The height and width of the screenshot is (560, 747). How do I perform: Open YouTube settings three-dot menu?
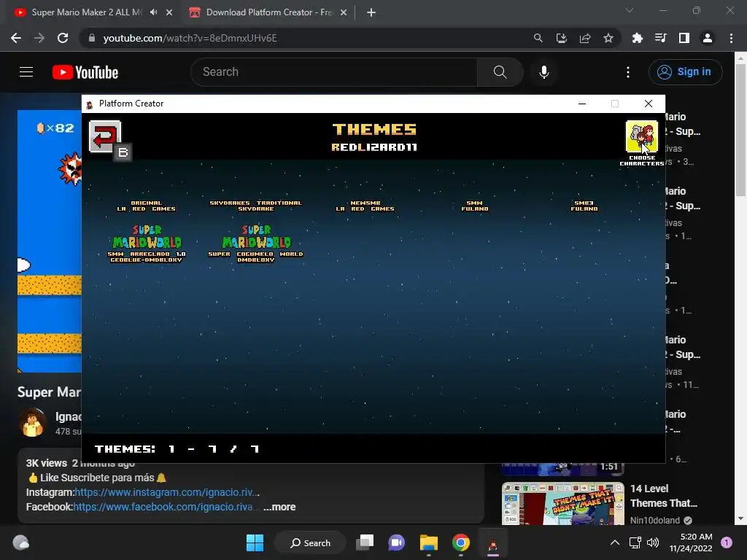click(x=628, y=72)
